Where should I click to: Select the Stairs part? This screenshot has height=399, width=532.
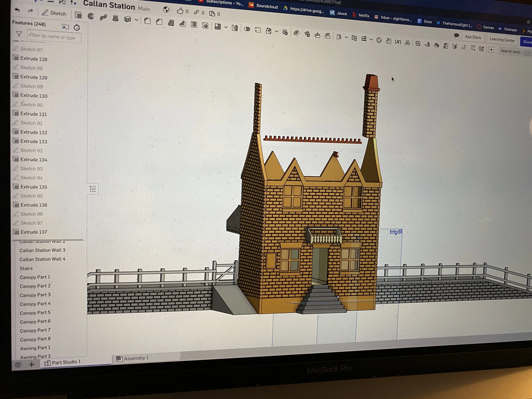coord(26,268)
